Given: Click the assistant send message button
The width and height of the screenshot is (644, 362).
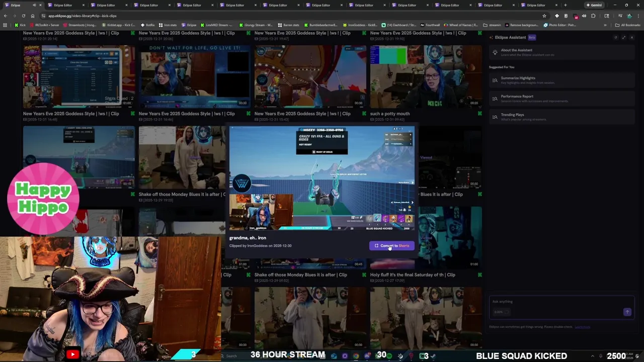Looking at the screenshot, I should 627,312.
